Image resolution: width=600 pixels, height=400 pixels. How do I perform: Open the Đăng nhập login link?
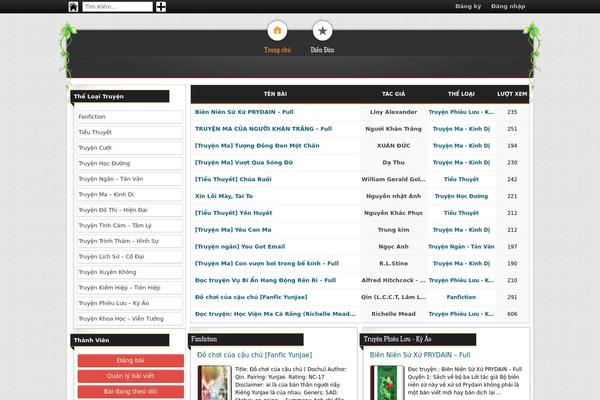point(508,6)
